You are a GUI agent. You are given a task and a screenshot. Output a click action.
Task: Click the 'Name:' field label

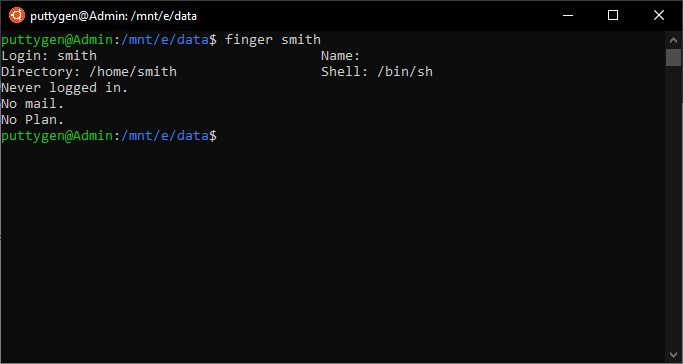(x=341, y=56)
